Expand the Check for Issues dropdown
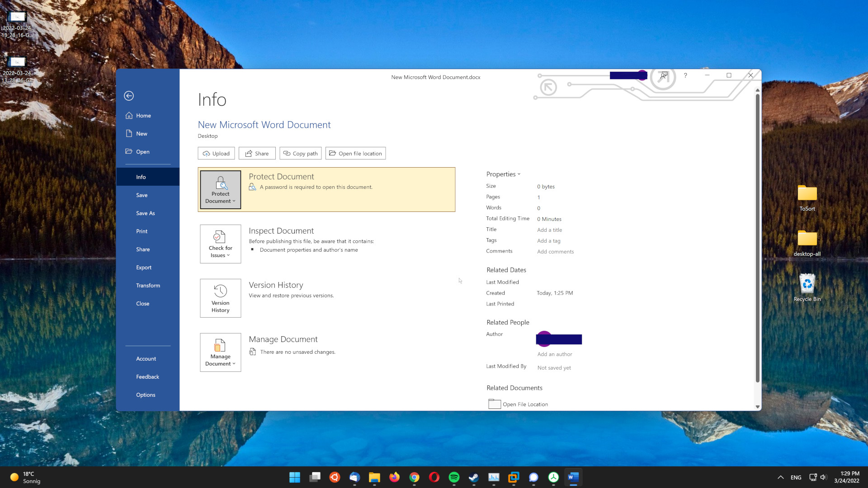868x488 pixels. 221,244
